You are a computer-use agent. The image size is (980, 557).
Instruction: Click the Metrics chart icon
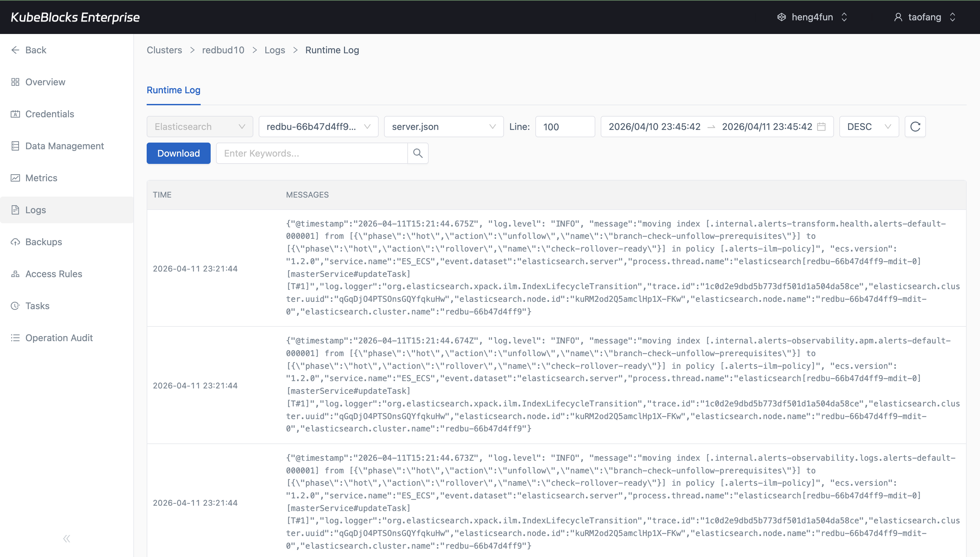(x=15, y=178)
